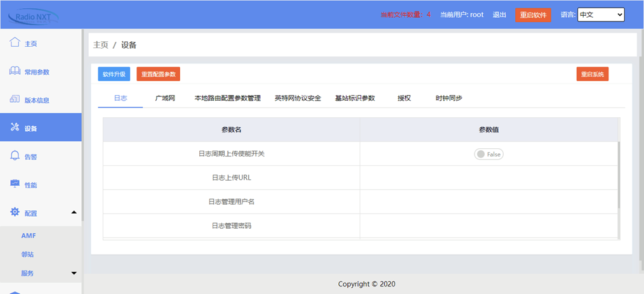644x294 pixels.
Task: Expand the 服务 submenu arrow
Action: [x=74, y=273]
